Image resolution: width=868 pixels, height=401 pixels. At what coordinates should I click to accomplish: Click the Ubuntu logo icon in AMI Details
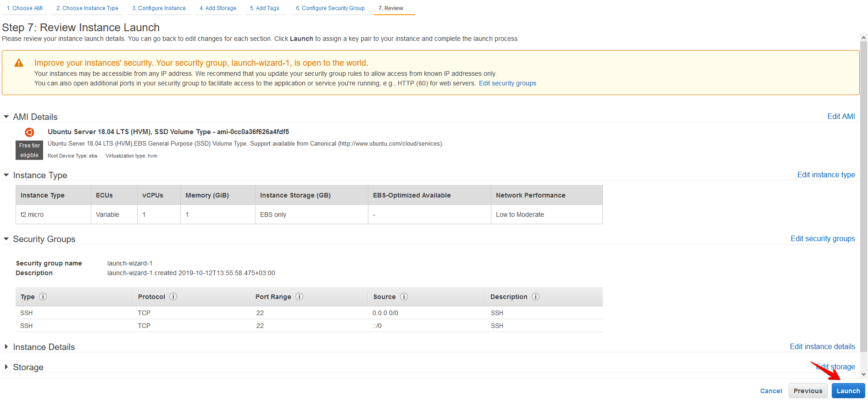(x=29, y=132)
